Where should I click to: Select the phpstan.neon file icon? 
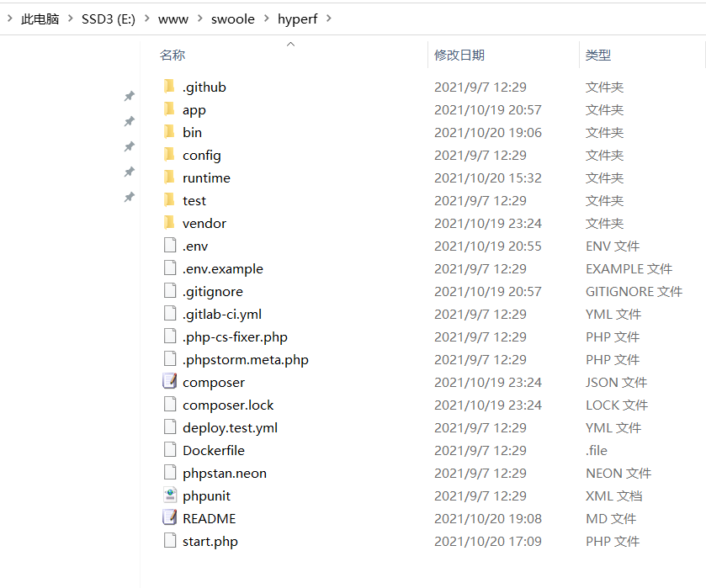(x=170, y=472)
